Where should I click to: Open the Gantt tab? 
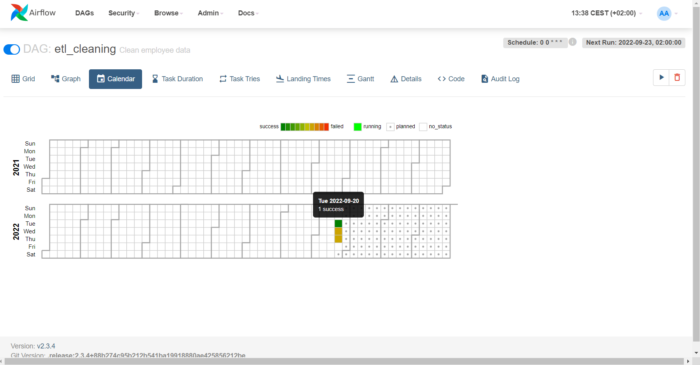[360, 79]
